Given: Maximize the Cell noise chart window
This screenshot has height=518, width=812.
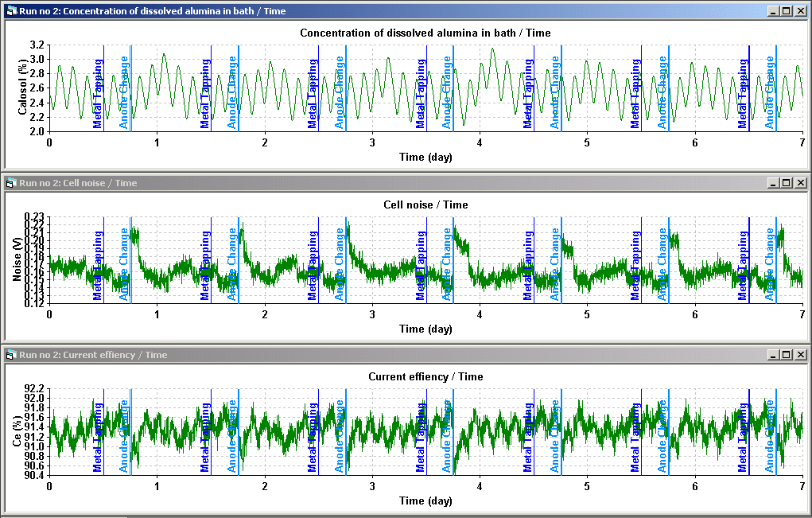Looking at the screenshot, I should coord(787,183).
